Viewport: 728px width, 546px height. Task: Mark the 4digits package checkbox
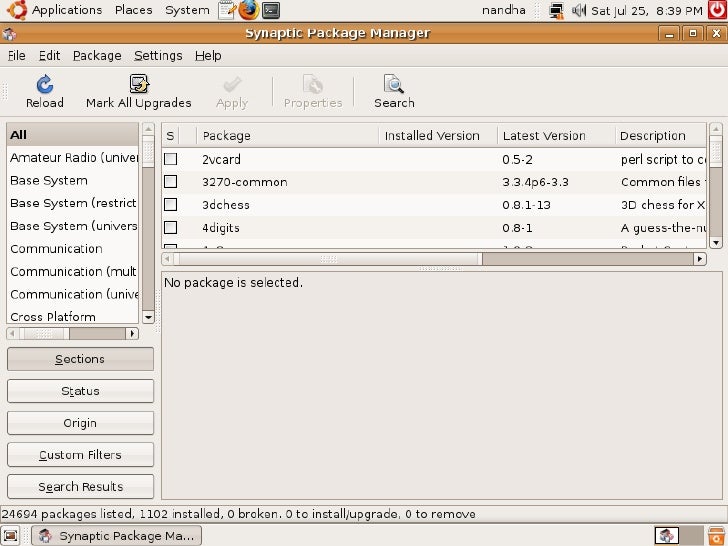(170, 228)
